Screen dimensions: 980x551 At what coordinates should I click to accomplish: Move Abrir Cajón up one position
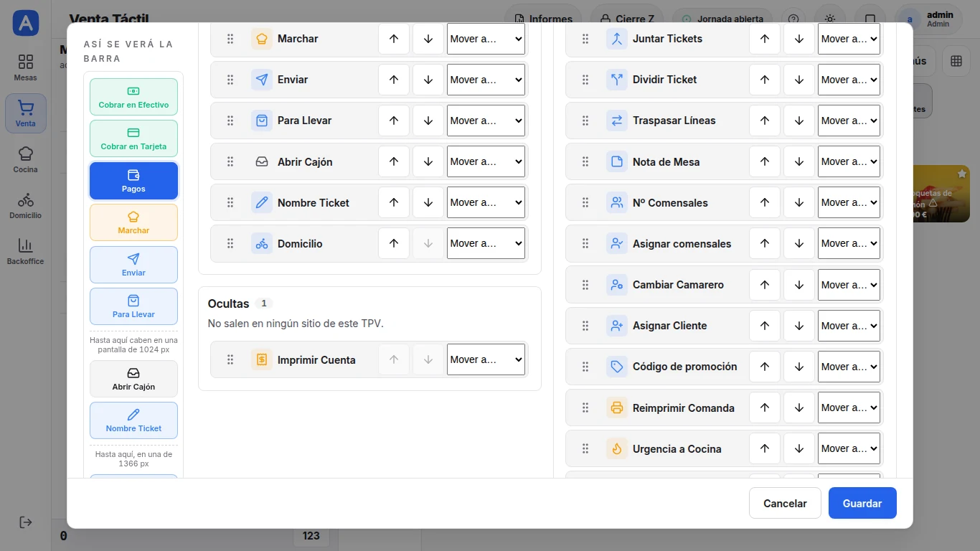(394, 161)
